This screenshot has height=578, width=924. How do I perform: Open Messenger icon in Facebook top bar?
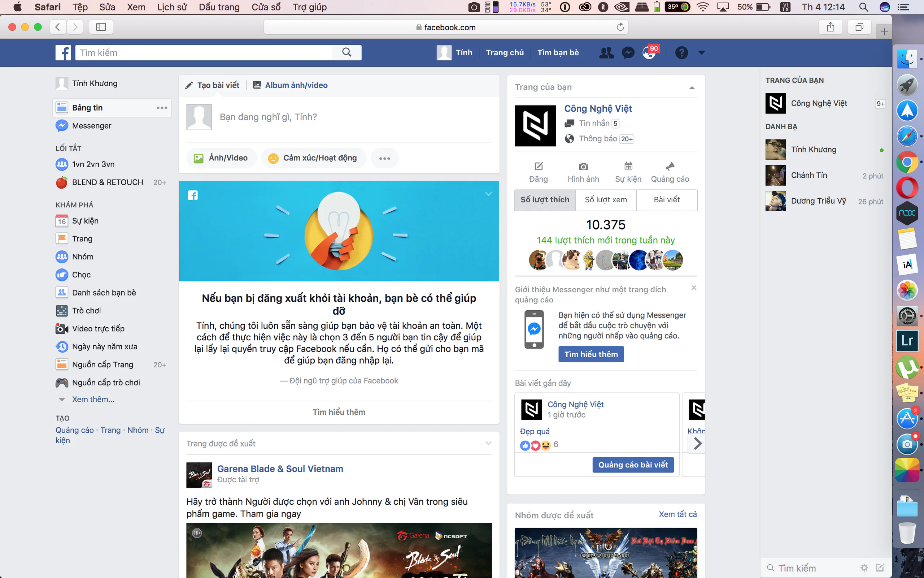tap(628, 53)
